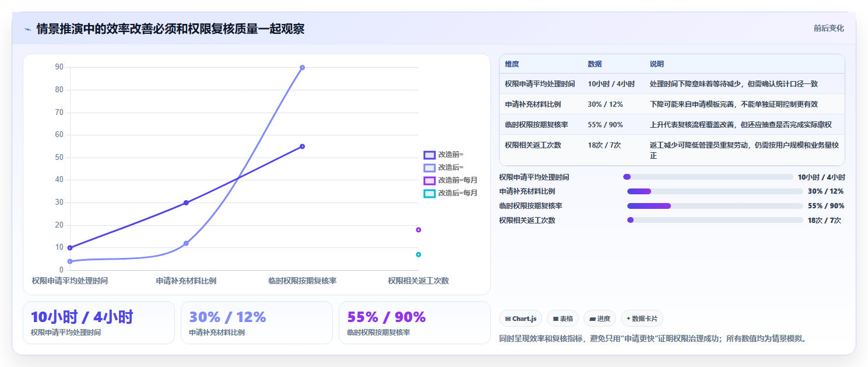Click the 改造前 data point at value 30
The height and width of the screenshot is (367, 868).
coord(186,203)
